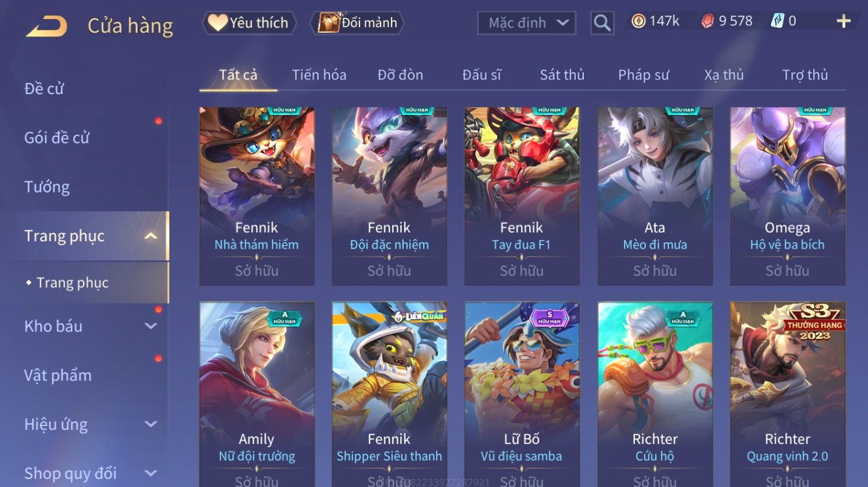Viewport: 868px width, 487px height.
Task: Tap the golden back arrow icon
Action: point(46,26)
